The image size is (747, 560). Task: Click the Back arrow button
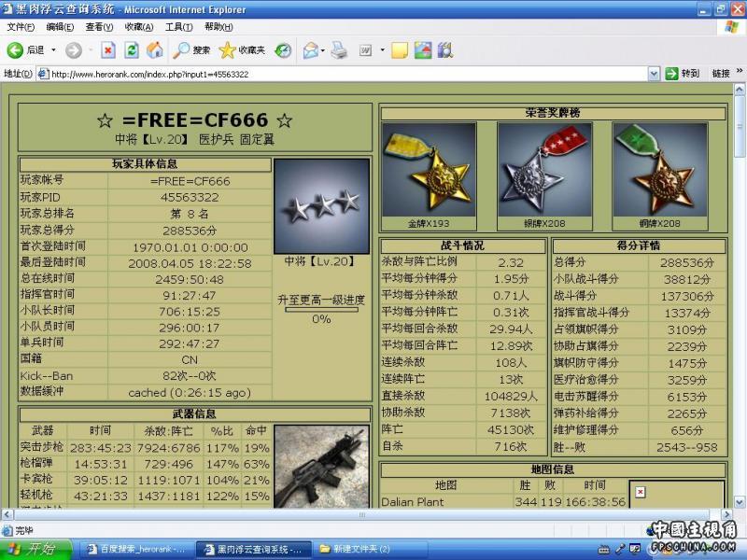pos(15,50)
